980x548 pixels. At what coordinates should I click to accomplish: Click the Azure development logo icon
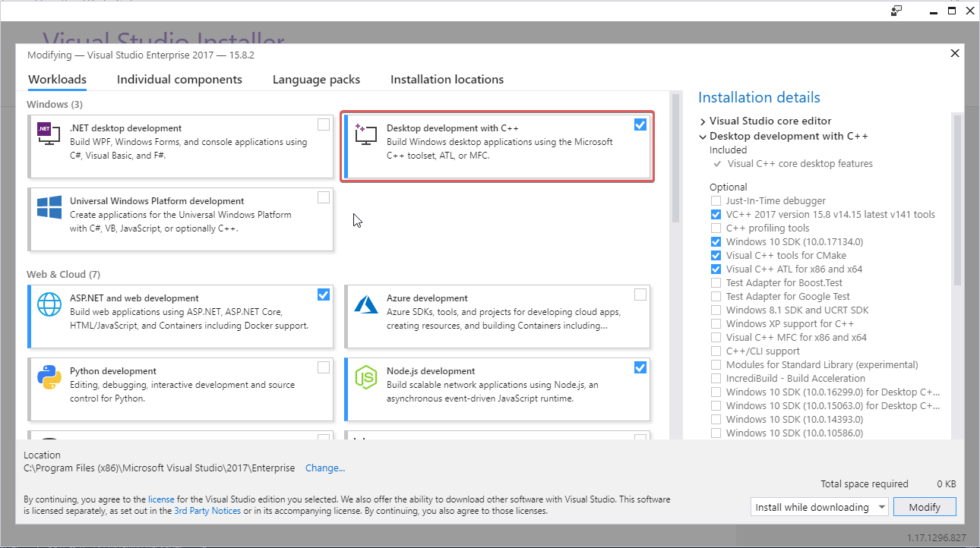[366, 304]
